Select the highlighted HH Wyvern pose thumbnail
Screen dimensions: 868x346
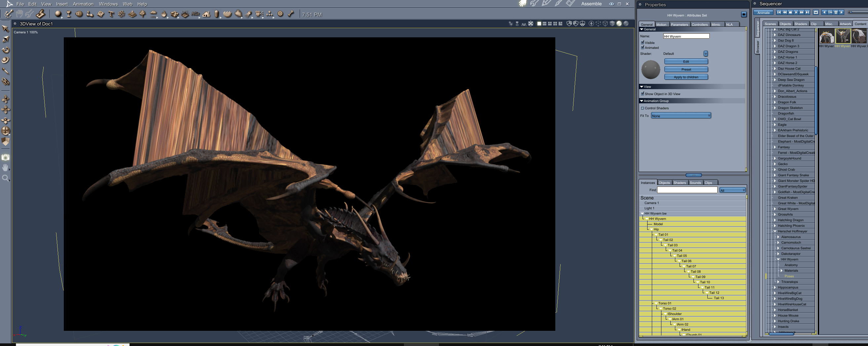click(x=843, y=36)
